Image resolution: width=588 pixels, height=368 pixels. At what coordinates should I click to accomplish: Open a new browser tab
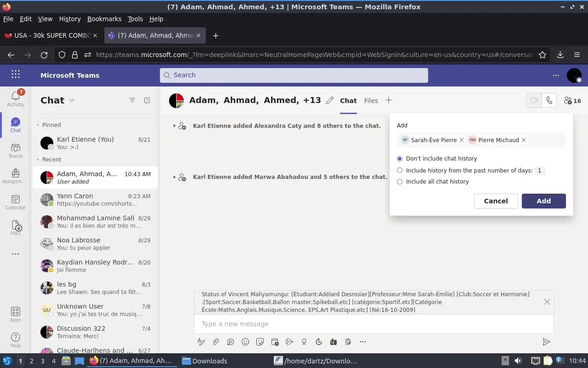click(215, 35)
